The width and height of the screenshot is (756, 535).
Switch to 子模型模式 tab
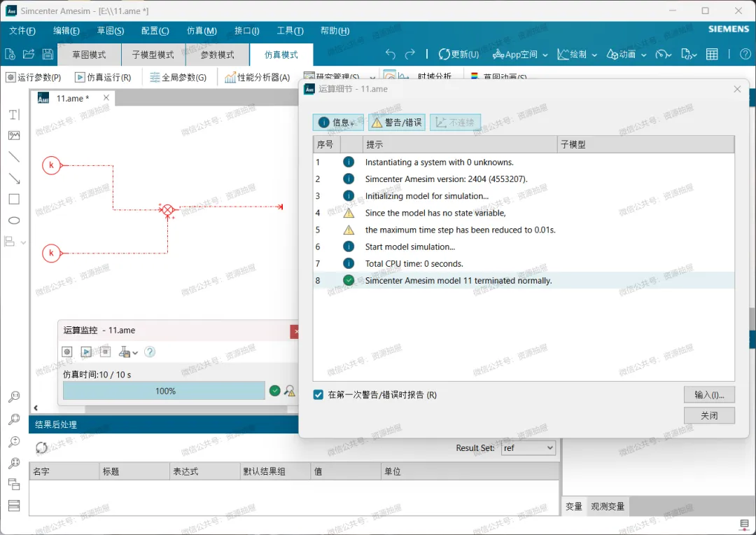tap(153, 55)
